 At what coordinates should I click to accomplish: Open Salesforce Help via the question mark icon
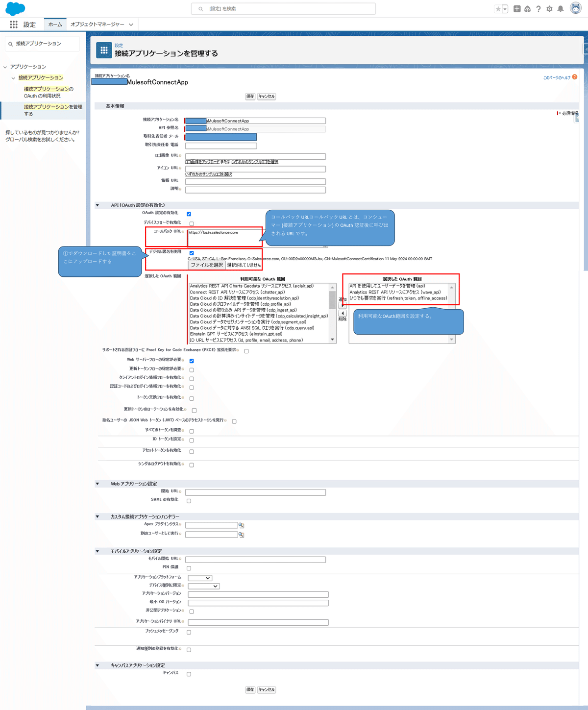pyautogui.click(x=538, y=8)
